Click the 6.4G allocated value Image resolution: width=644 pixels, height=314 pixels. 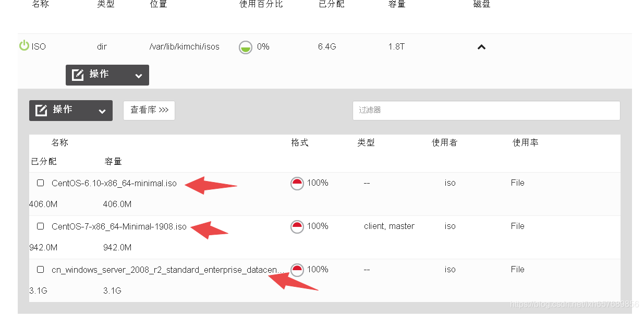pyautogui.click(x=327, y=47)
